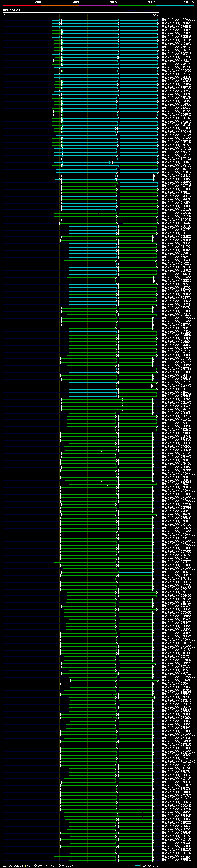Viewport: 197px width, 868px height.
Task: Select hit UniRef100_O65856
Action: click(x=176, y=98)
